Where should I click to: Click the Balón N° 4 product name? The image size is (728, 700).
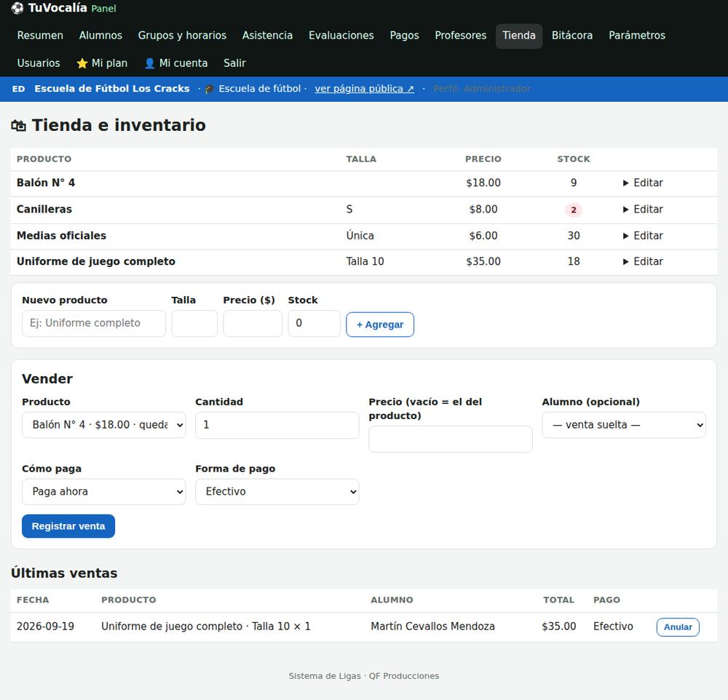[x=46, y=183]
